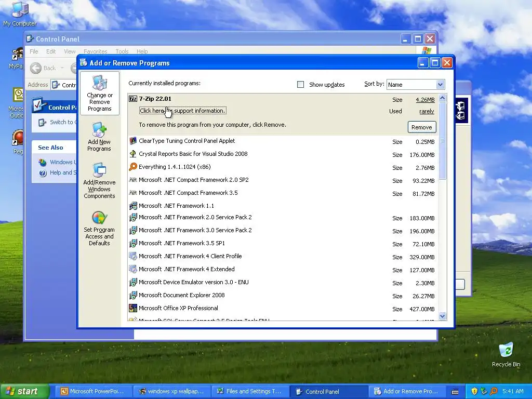
Task: Switch to Files and Settings Transfer taskbar button
Action: [249, 391]
